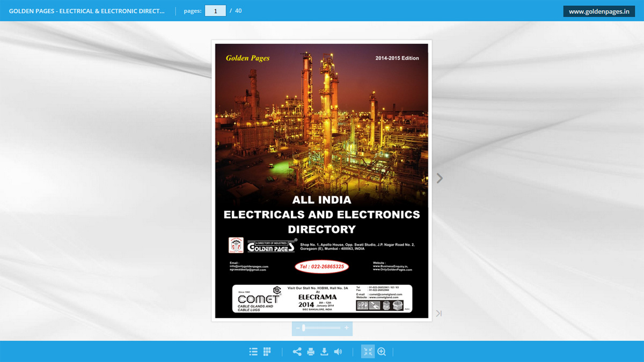This screenshot has width=644, height=362.
Task: Click the zoom slider handle
Action: click(304, 328)
